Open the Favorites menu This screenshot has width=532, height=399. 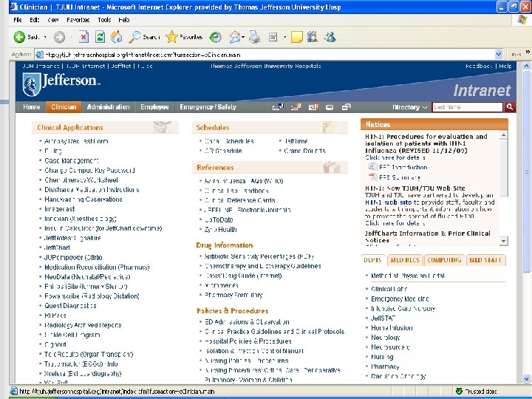tap(78, 20)
